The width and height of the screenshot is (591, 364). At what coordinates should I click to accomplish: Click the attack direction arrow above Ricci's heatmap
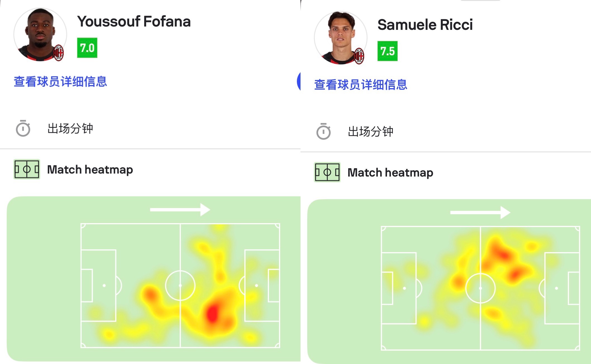[480, 213]
